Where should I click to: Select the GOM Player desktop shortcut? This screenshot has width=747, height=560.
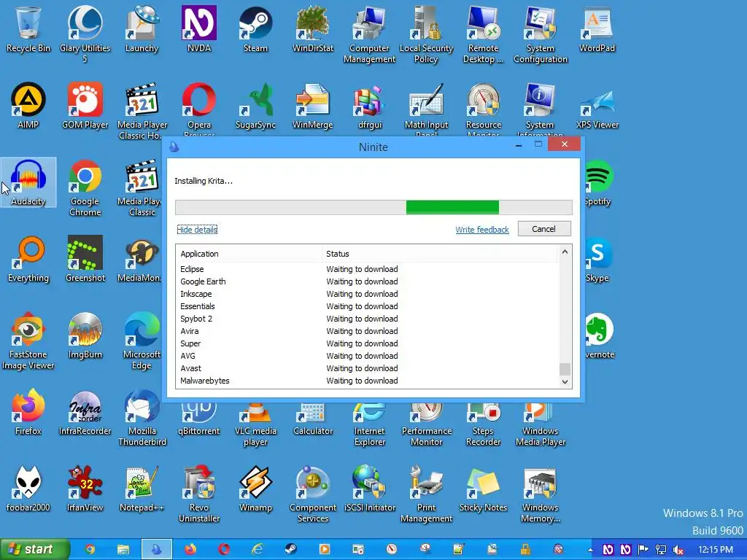pyautogui.click(x=85, y=105)
